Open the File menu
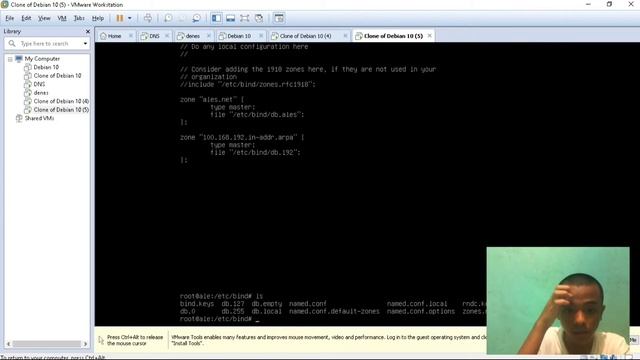640x360 pixels. (9, 18)
